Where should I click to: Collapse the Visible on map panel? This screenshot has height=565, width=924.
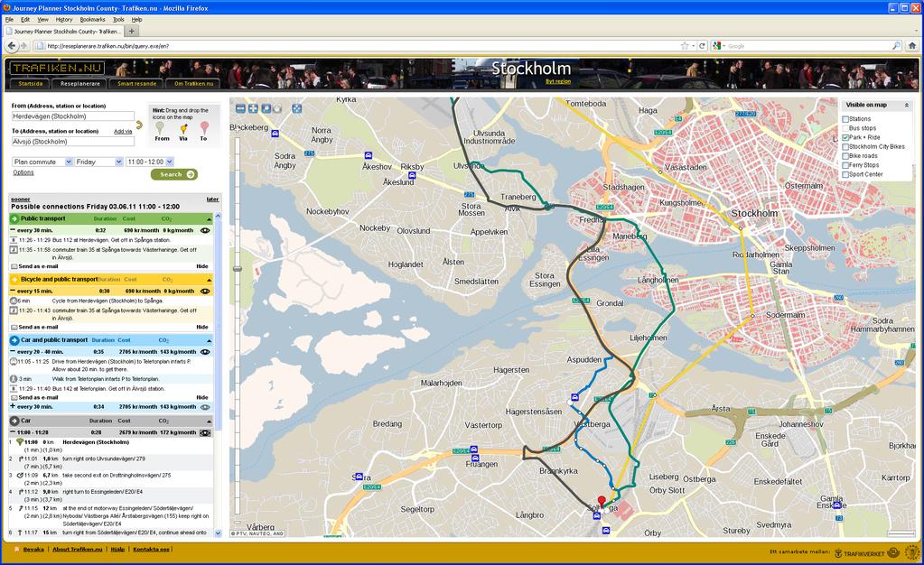point(906,105)
